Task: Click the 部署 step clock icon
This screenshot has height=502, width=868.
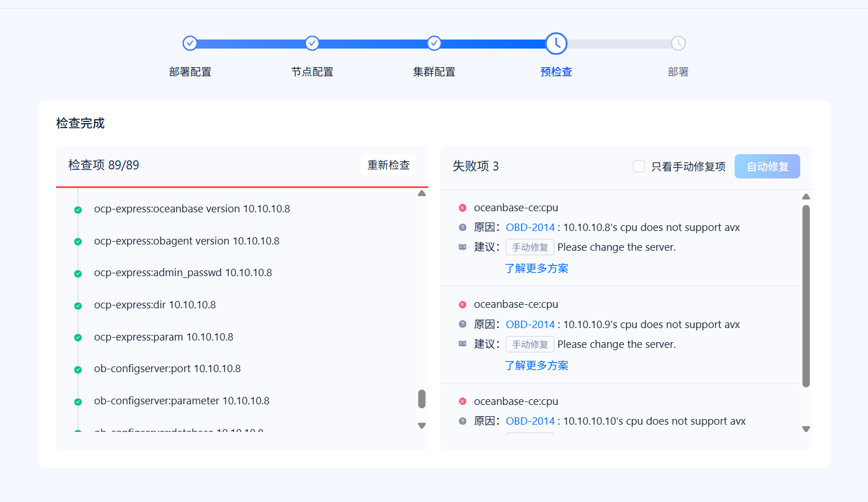Action: click(678, 43)
